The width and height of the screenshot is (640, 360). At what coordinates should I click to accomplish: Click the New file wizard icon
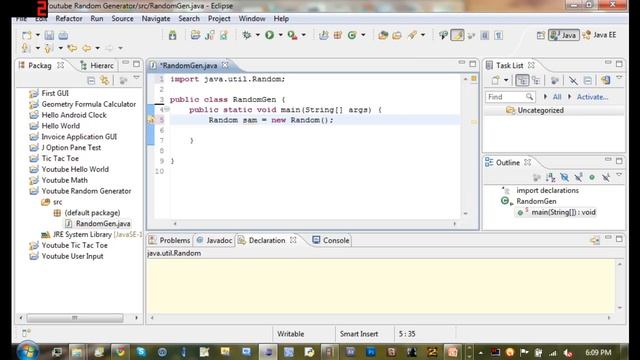(27, 35)
